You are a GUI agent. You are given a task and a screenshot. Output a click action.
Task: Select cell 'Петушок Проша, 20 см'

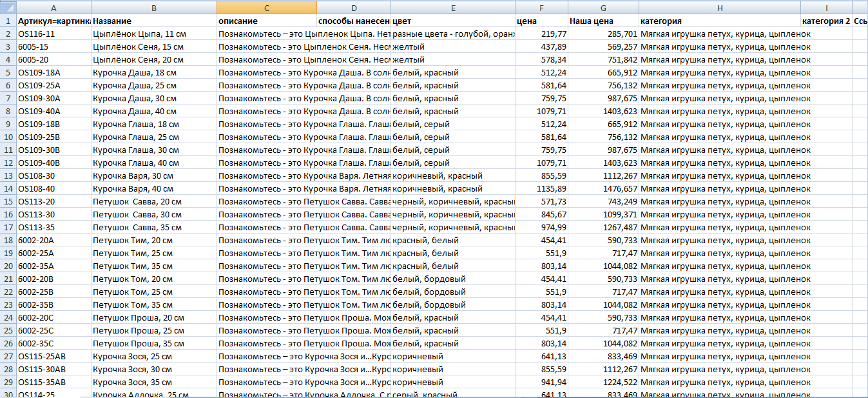pyautogui.click(x=153, y=317)
